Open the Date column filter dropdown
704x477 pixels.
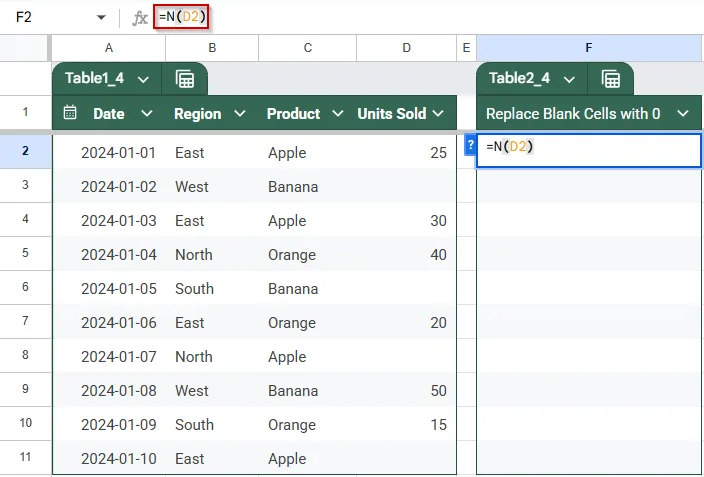click(147, 113)
